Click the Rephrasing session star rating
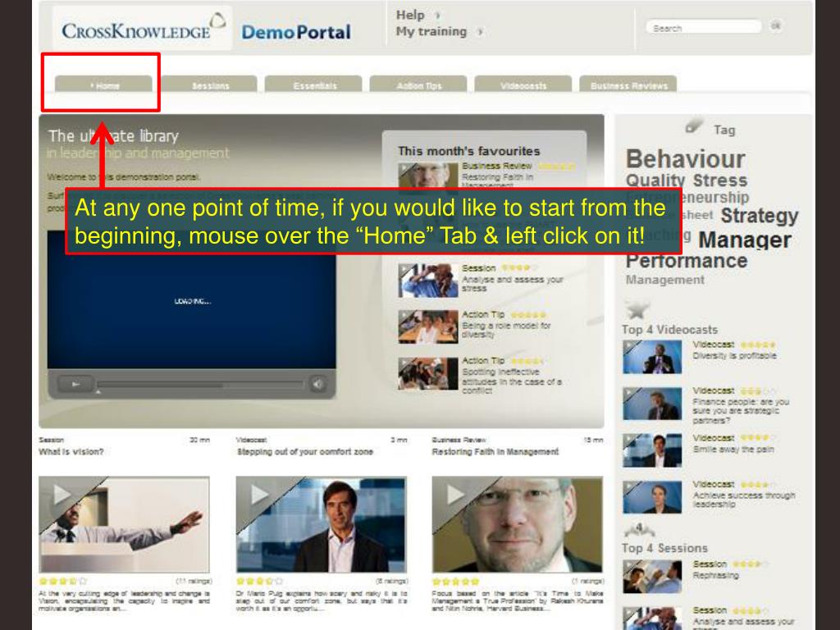Screen dimensions: 840x630 click(x=750, y=564)
